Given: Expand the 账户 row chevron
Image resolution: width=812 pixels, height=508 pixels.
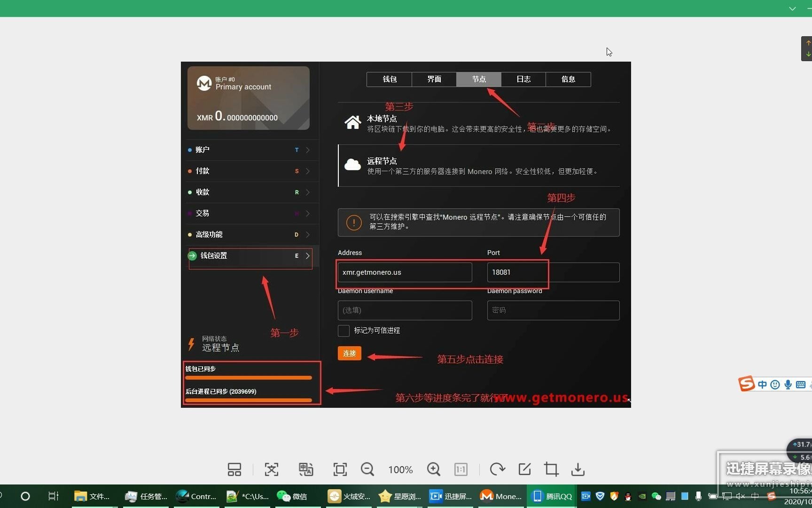Looking at the screenshot, I should pos(308,150).
